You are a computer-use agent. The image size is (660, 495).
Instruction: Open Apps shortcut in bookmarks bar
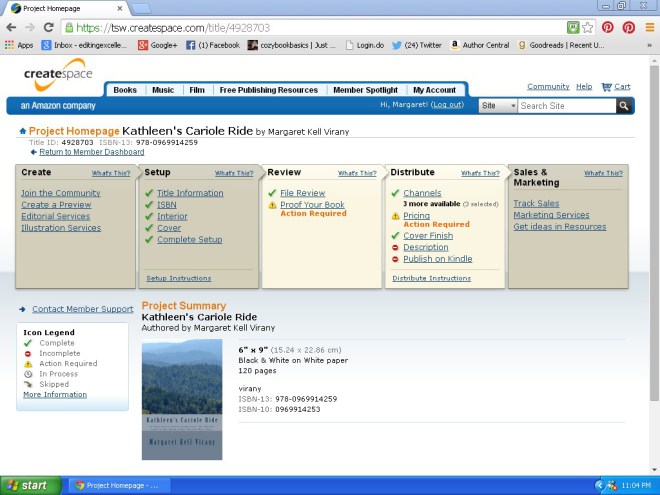19,45
